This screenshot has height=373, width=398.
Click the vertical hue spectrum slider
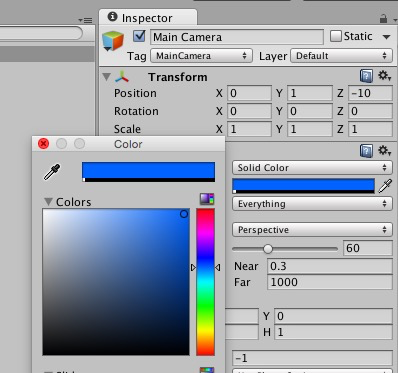[x=205, y=282]
